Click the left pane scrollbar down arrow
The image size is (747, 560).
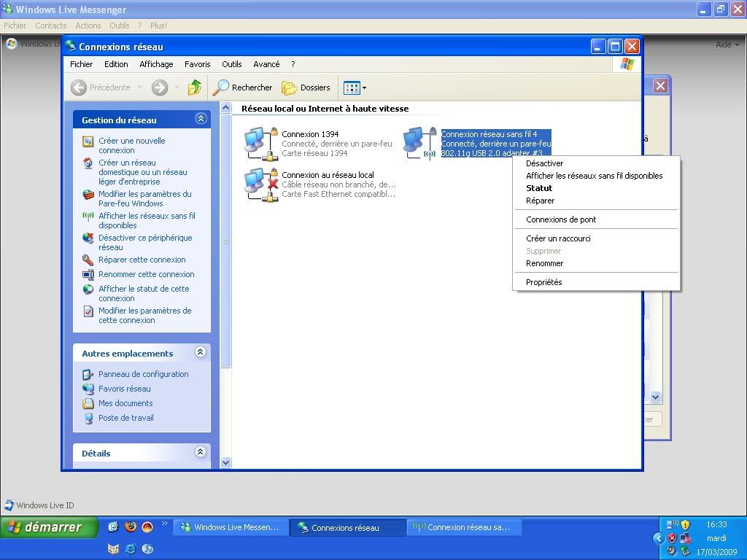[225, 462]
